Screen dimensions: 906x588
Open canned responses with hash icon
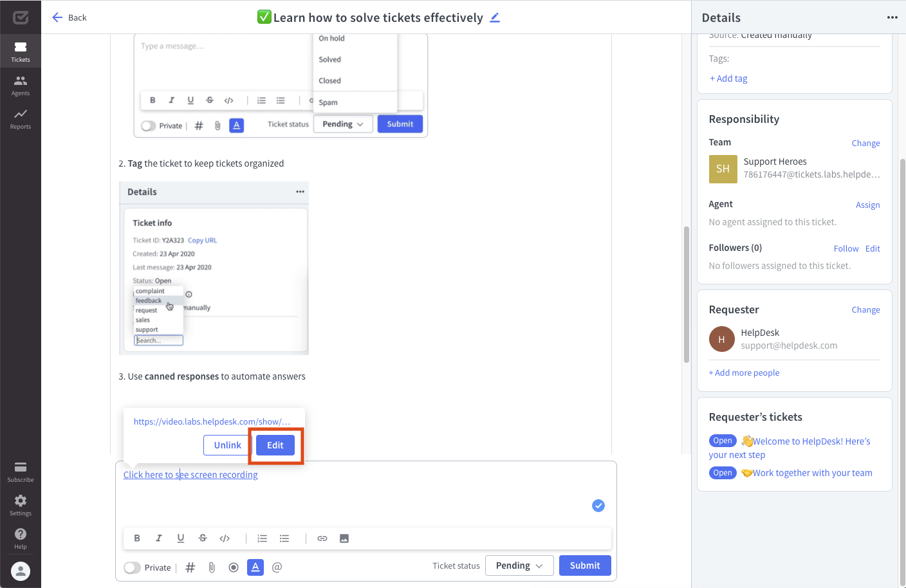click(x=190, y=567)
